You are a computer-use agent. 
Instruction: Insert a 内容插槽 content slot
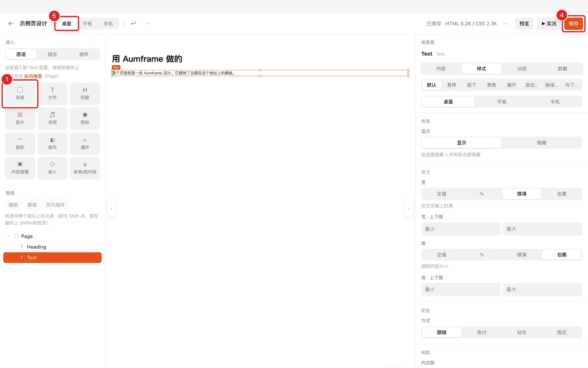(20, 168)
